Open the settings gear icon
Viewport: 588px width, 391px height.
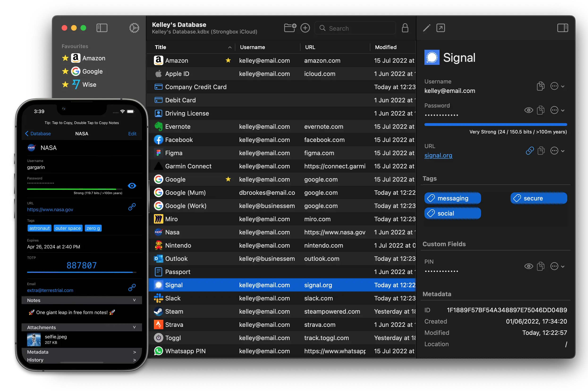tap(134, 28)
